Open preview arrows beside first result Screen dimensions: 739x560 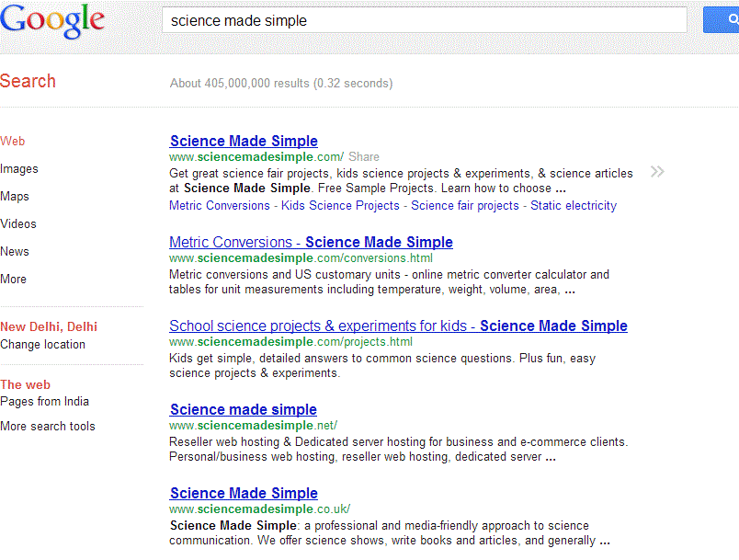click(x=656, y=171)
